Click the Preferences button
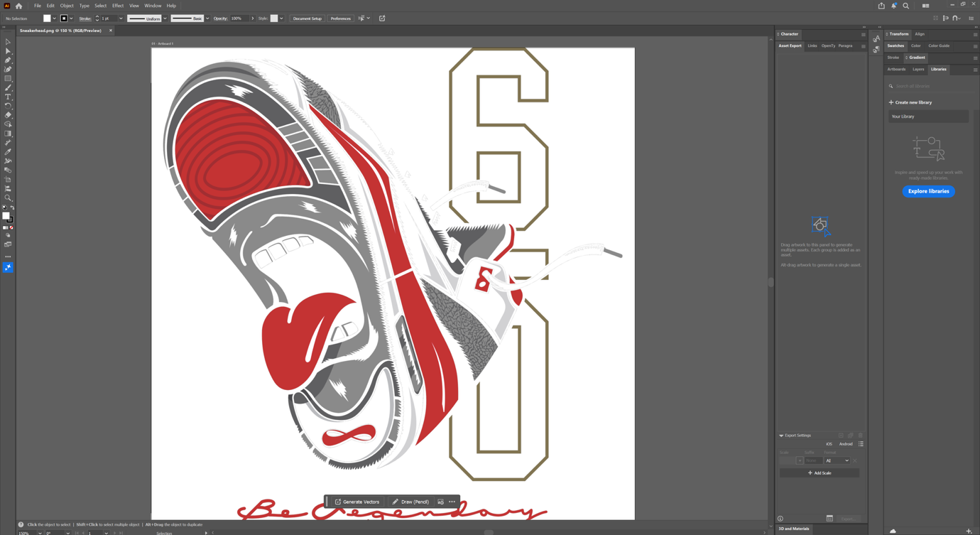This screenshot has height=535, width=980. point(341,18)
